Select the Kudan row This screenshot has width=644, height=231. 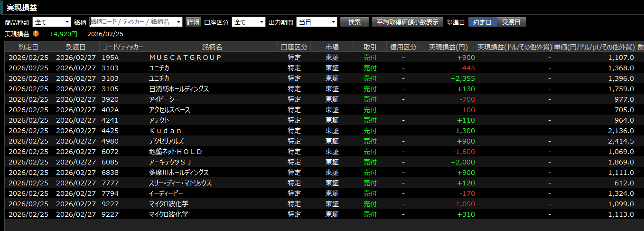(165, 131)
